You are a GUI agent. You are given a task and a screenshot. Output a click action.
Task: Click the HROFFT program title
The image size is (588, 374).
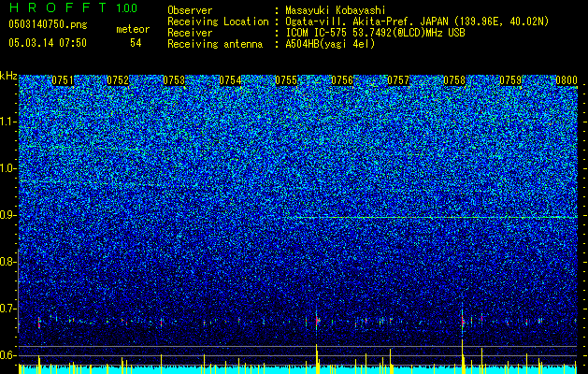click(x=57, y=7)
